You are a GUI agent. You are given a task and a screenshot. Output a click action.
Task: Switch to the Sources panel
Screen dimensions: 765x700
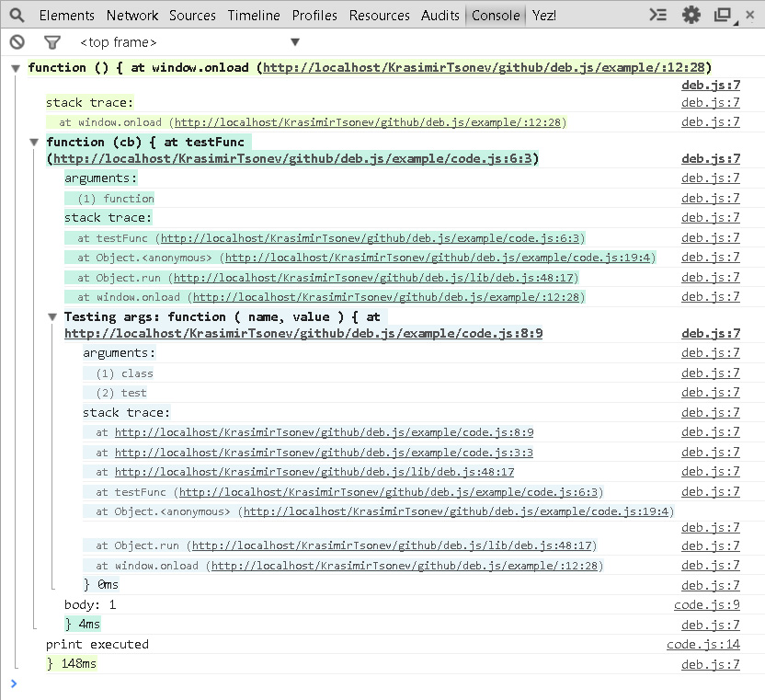pos(192,15)
